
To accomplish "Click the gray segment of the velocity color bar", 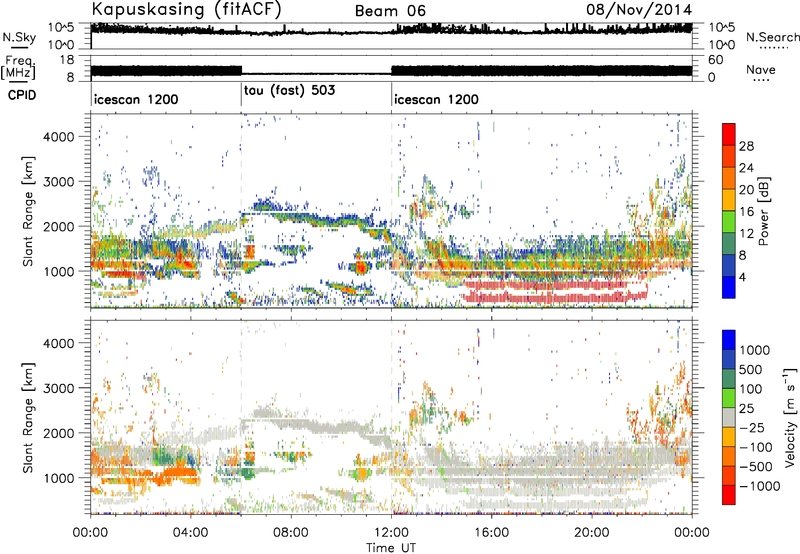I will (729, 417).
